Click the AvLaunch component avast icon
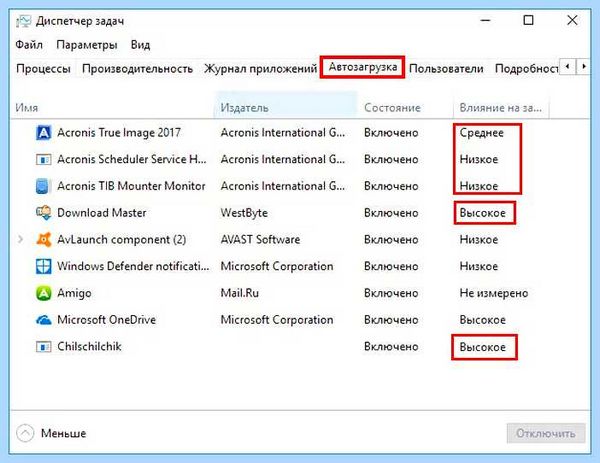 43,240
